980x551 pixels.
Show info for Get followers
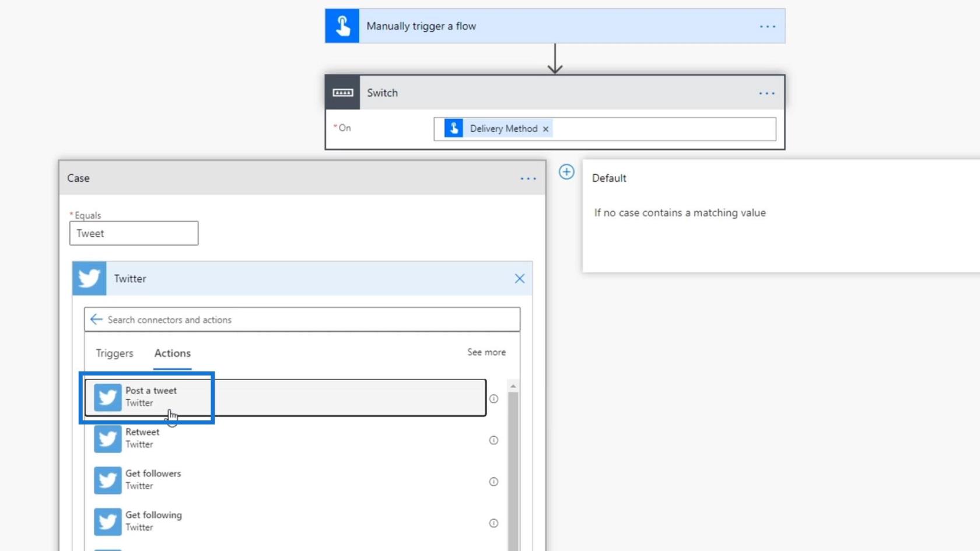(x=494, y=482)
